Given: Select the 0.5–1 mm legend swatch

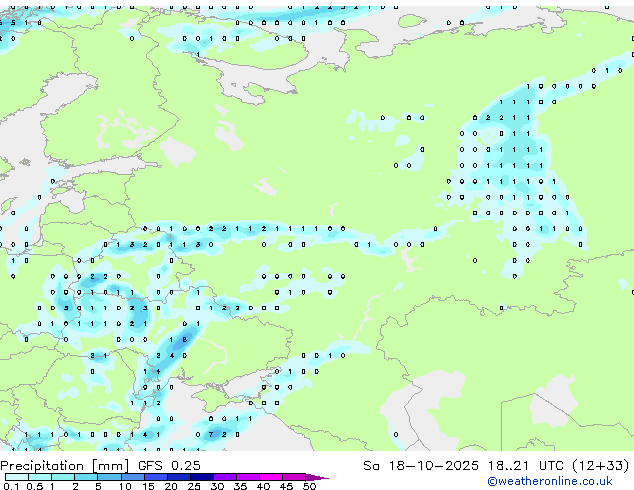Looking at the screenshot, I should pos(40,477).
